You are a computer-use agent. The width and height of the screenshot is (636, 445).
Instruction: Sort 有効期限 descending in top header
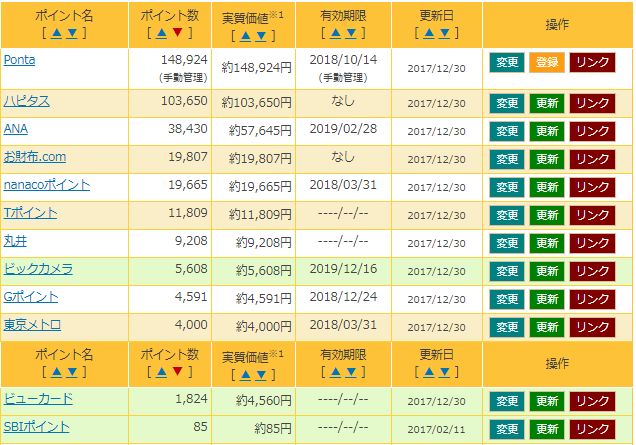351,33
